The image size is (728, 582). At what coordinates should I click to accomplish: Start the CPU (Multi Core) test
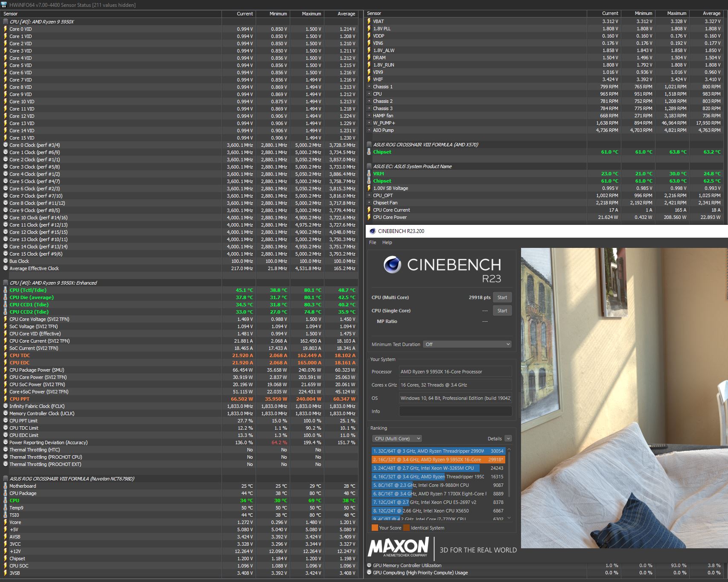(x=502, y=297)
